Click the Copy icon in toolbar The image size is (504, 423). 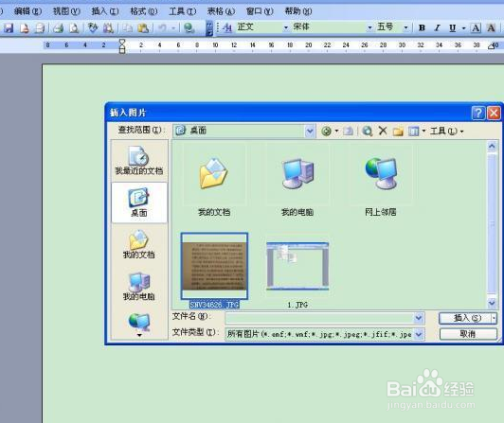coord(128,28)
